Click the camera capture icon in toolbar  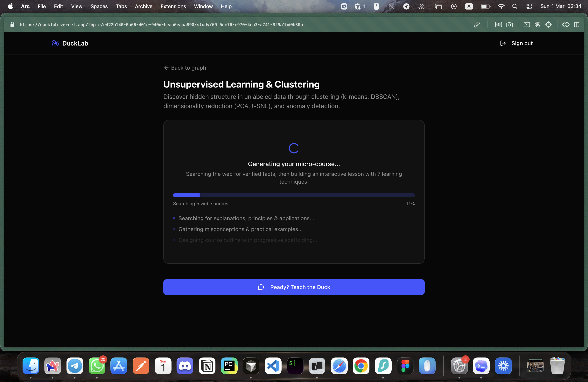[509, 25]
